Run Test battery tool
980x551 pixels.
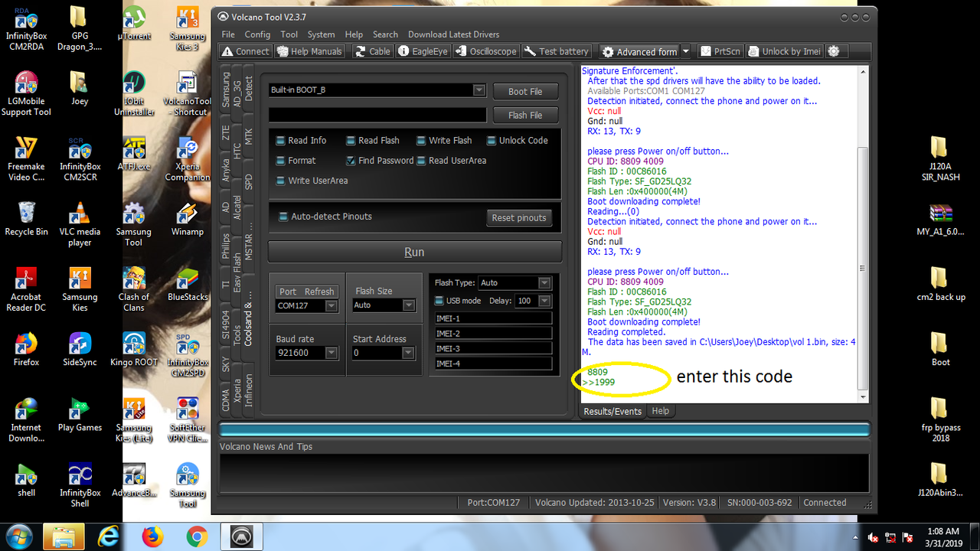(x=557, y=51)
